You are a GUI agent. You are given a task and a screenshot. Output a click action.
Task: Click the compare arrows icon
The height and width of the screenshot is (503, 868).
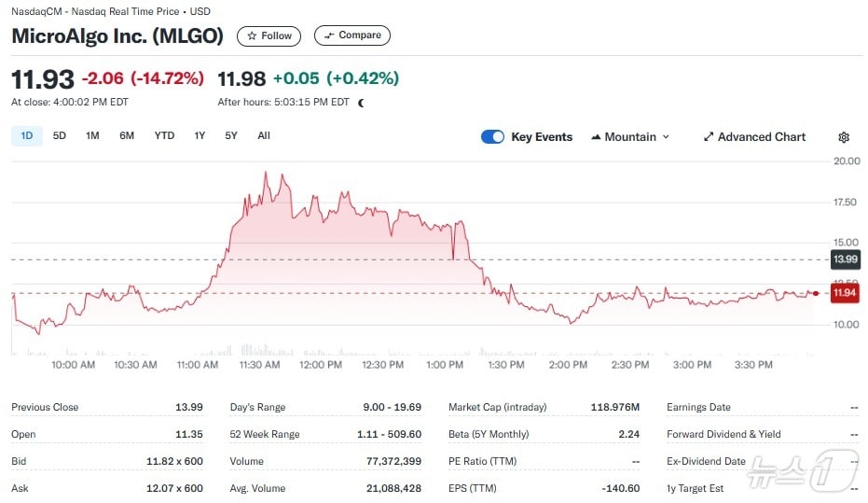pos(329,35)
